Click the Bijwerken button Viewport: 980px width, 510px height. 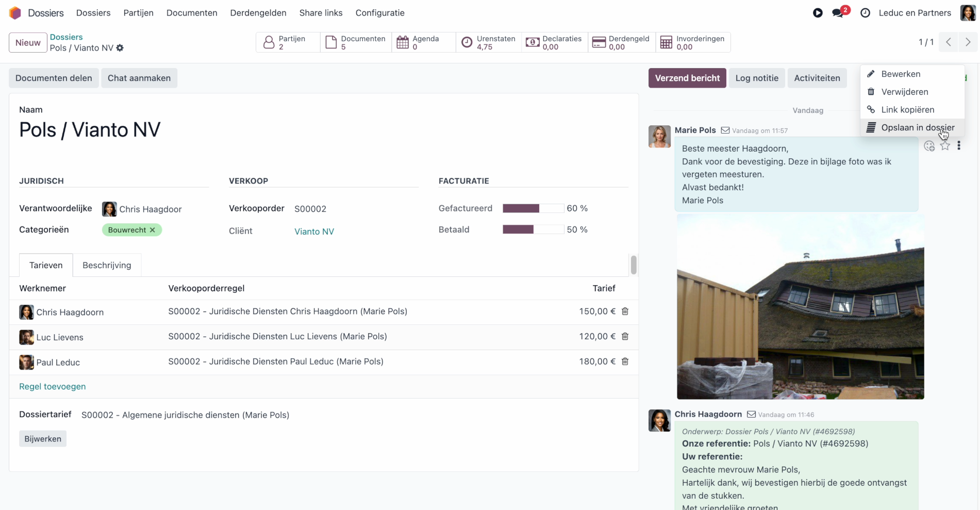(x=43, y=439)
